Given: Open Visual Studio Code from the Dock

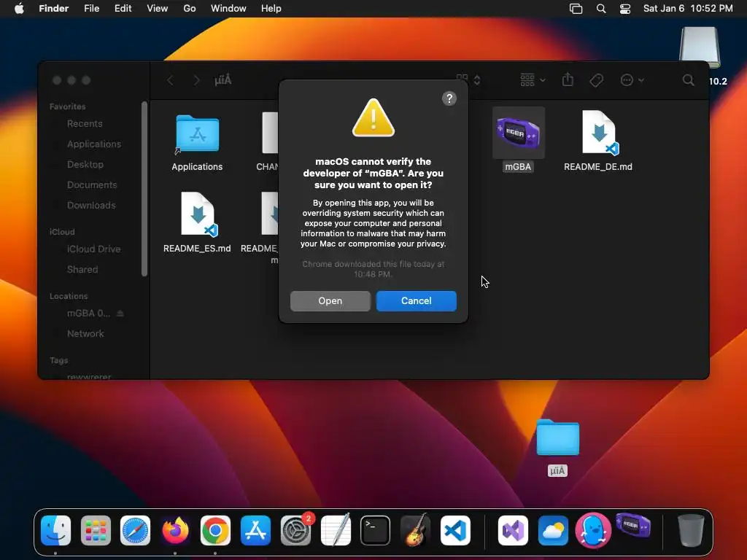Looking at the screenshot, I should pos(455,531).
